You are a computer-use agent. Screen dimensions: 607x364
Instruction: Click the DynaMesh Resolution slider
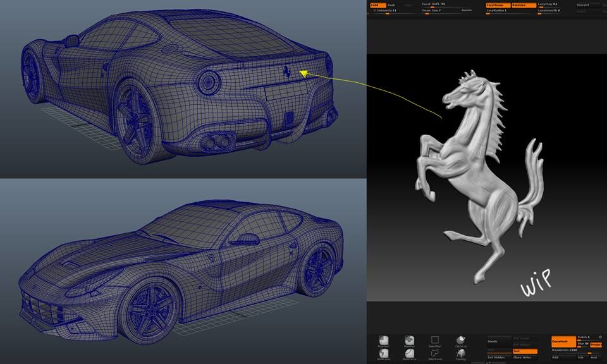[576, 351]
